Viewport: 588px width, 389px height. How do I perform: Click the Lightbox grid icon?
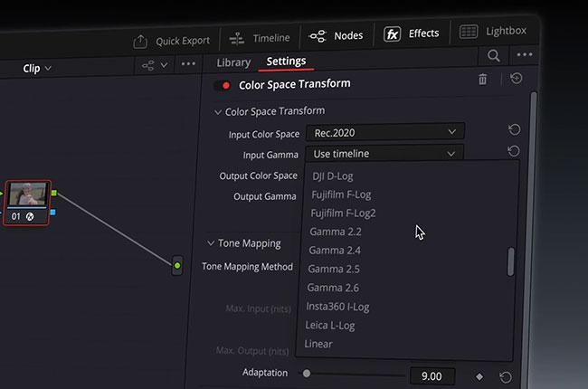pyautogui.click(x=469, y=32)
